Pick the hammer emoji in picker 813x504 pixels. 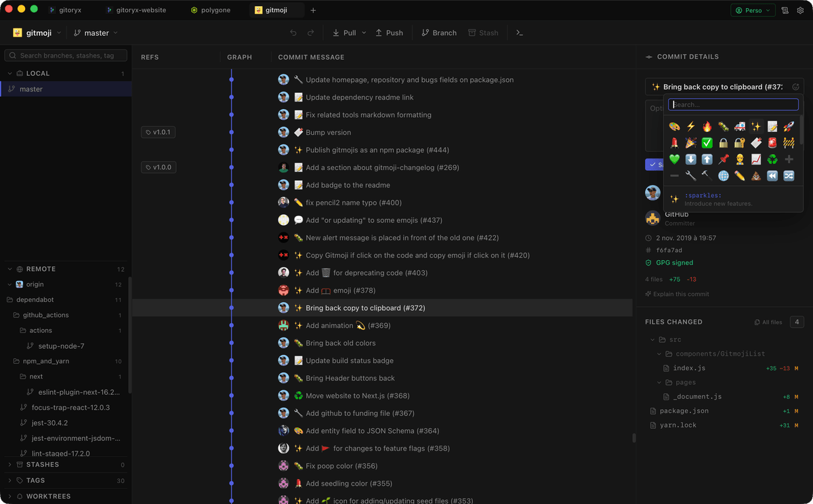(707, 175)
